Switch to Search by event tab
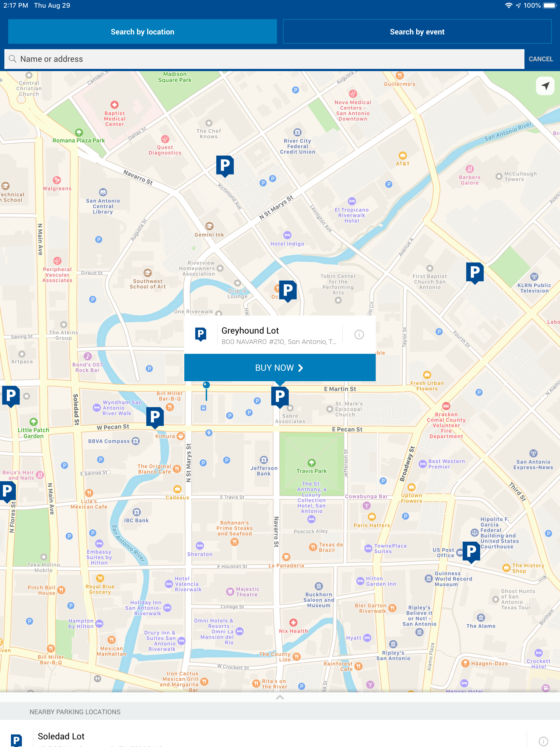Viewport: 560px width, 747px height. coord(417,32)
